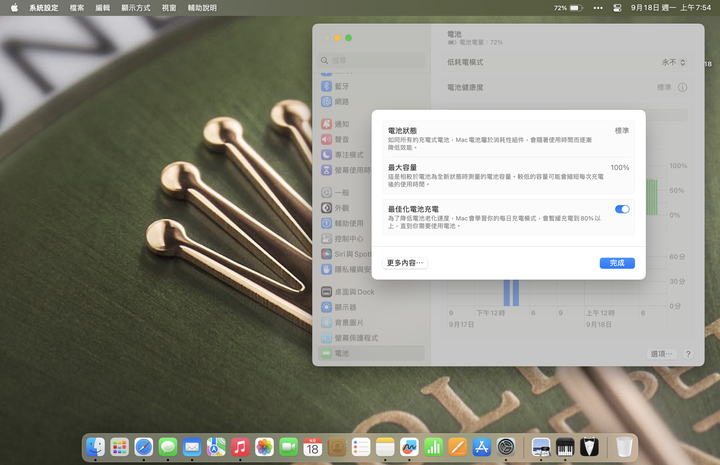Select 桌面與 Dock in the sidebar
This screenshot has height=465, width=720.
371,292
